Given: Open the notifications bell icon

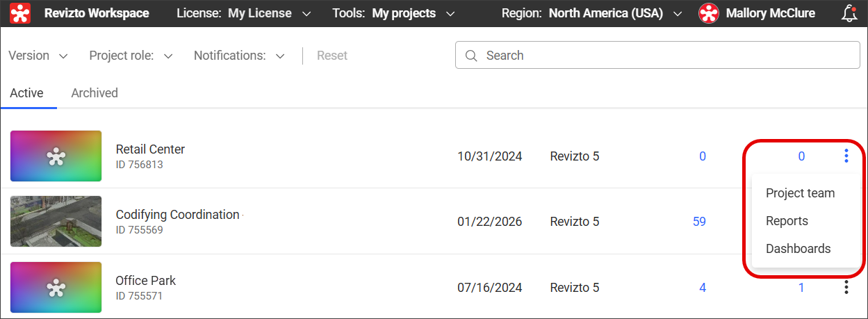Looking at the screenshot, I should pos(849,13).
